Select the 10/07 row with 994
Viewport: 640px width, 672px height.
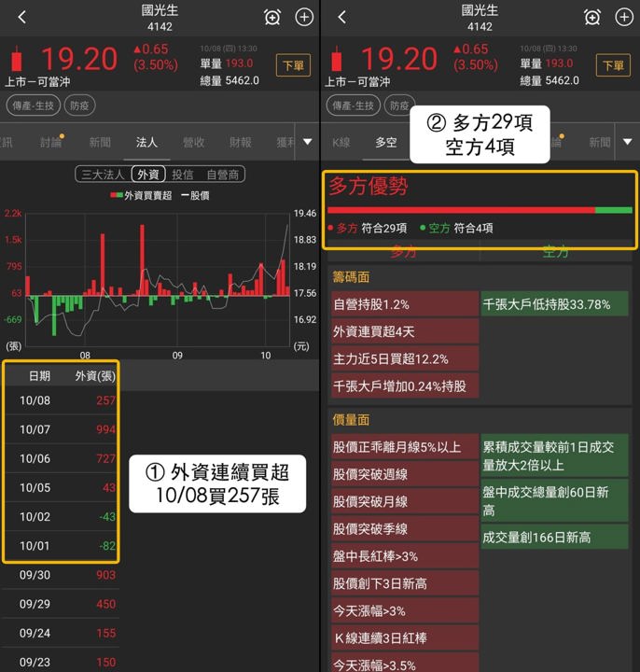pyautogui.click(x=62, y=429)
